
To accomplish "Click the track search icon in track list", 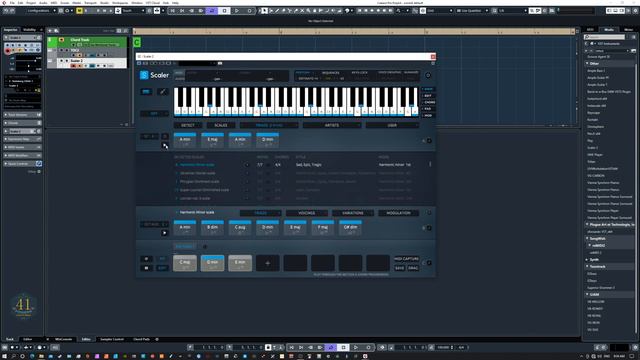I will pyautogui.click(x=56, y=31).
